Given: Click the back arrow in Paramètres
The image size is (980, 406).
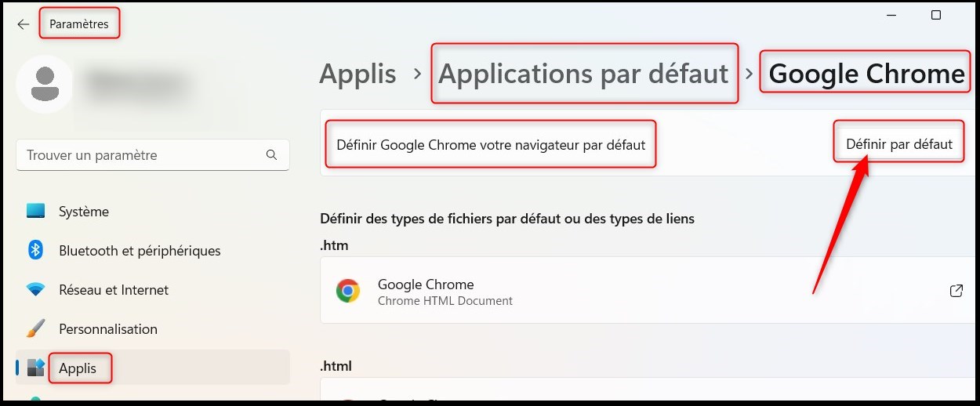Looking at the screenshot, I should click(x=23, y=24).
